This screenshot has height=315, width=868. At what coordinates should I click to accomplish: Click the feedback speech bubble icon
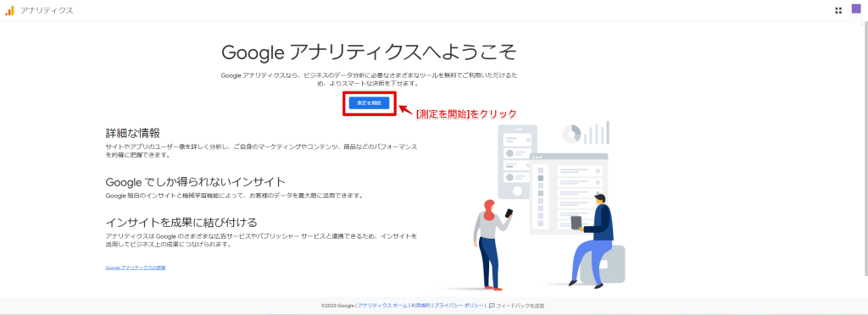(x=492, y=306)
